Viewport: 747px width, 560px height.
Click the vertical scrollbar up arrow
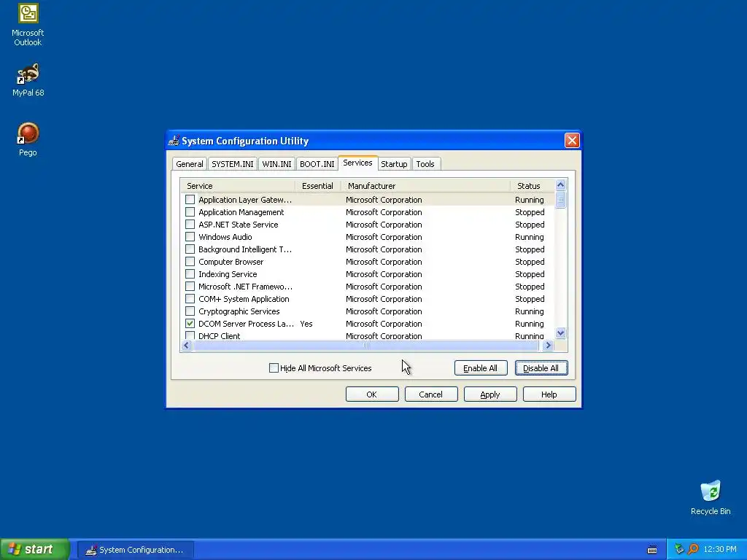coord(561,184)
